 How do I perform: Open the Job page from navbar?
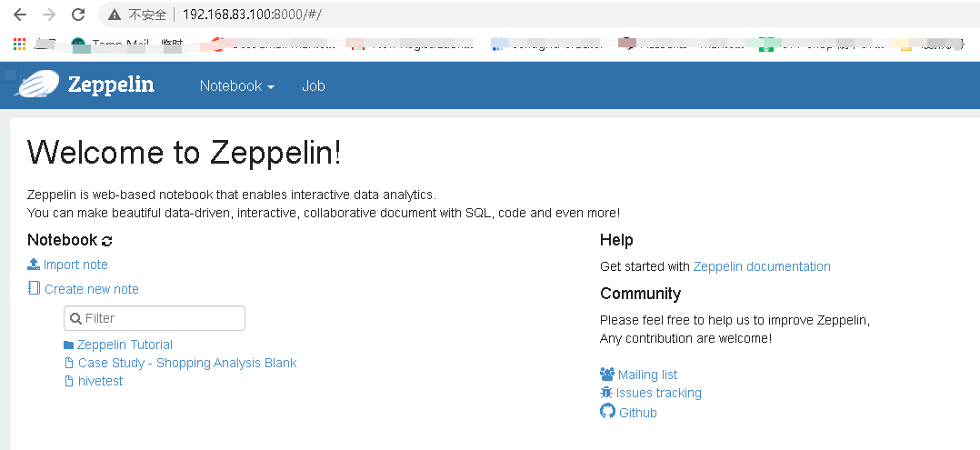pyautogui.click(x=313, y=85)
